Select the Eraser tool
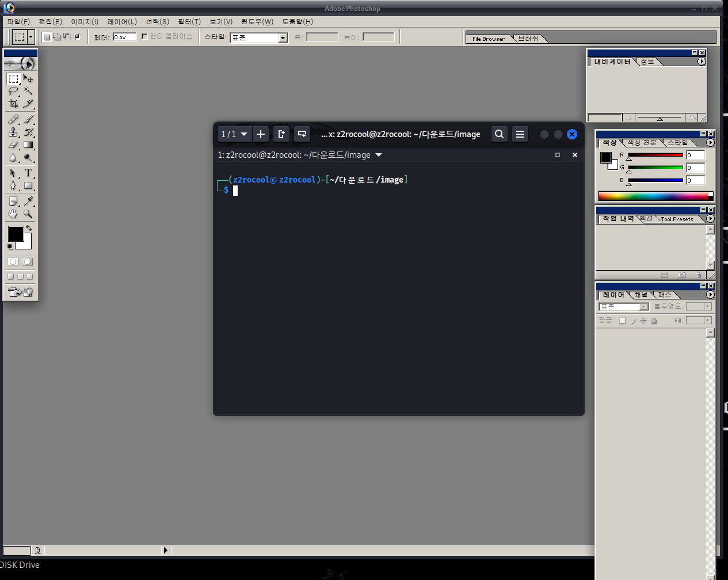This screenshot has height=580, width=728. tap(13, 145)
